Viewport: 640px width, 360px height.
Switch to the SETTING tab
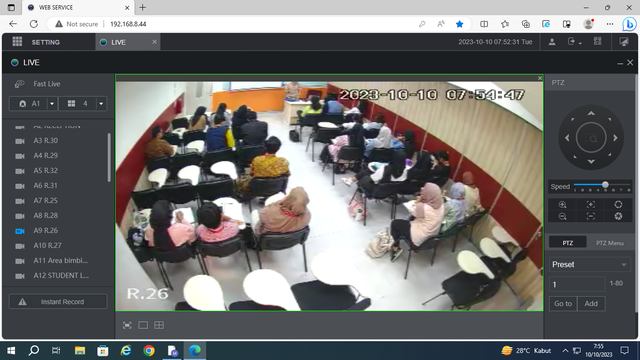point(45,42)
